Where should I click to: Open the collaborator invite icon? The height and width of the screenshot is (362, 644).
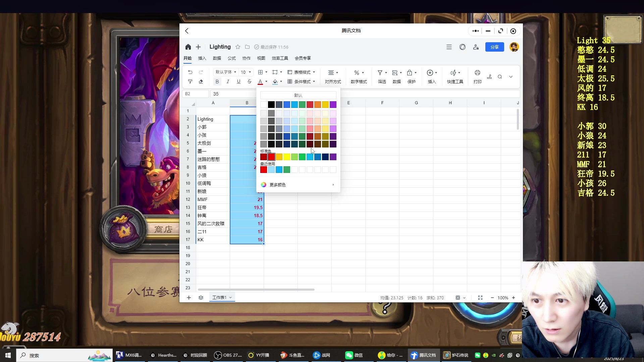click(x=476, y=47)
